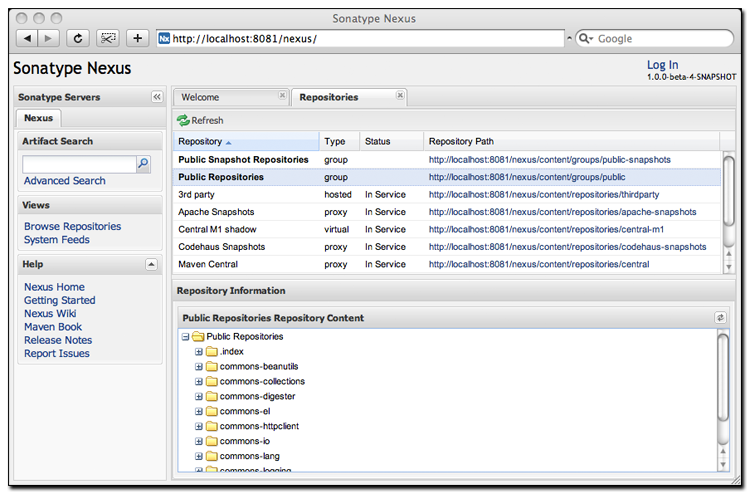Close the Repositories tab
Image resolution: width=750 pixels, height=494 pixels.
(400, 96)
